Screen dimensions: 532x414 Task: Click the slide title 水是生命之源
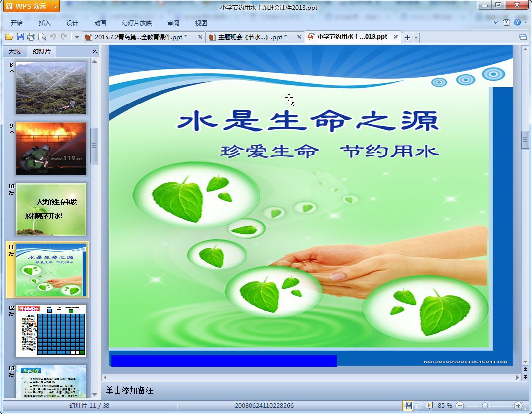point(309,121)
